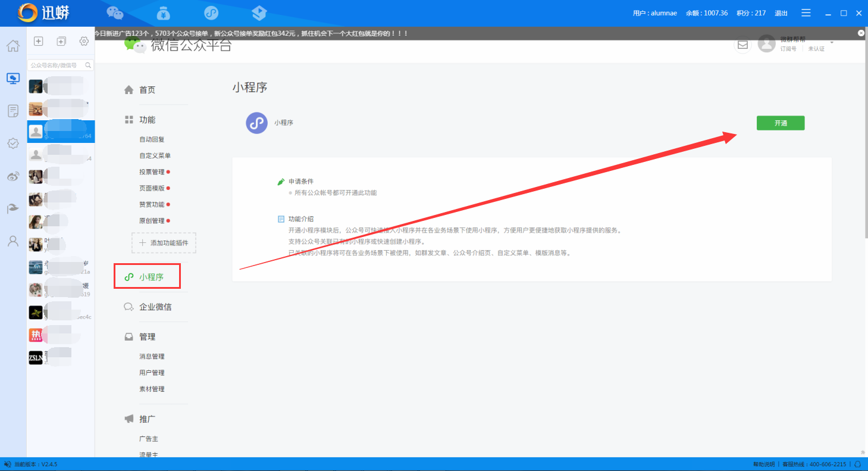Open the Weibo icon in left sidebar
This screenshot has width=868, height=471.
(12, 176)
